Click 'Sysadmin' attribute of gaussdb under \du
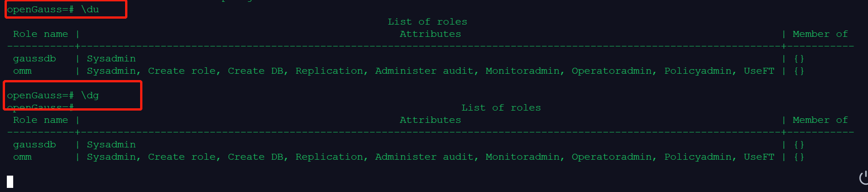 click(111, 59)
